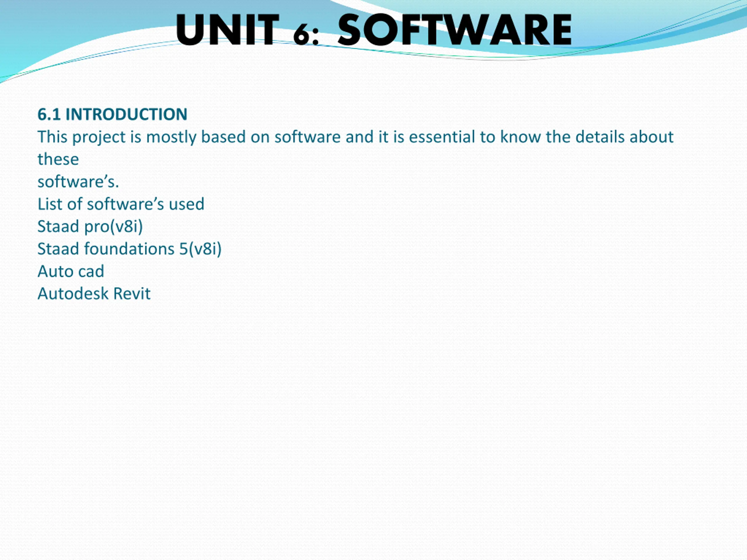The width and height of the screenshot is (747, 560).
Task: Click the Staad pro(v8i) line
Action: click(x=90, y=226)
